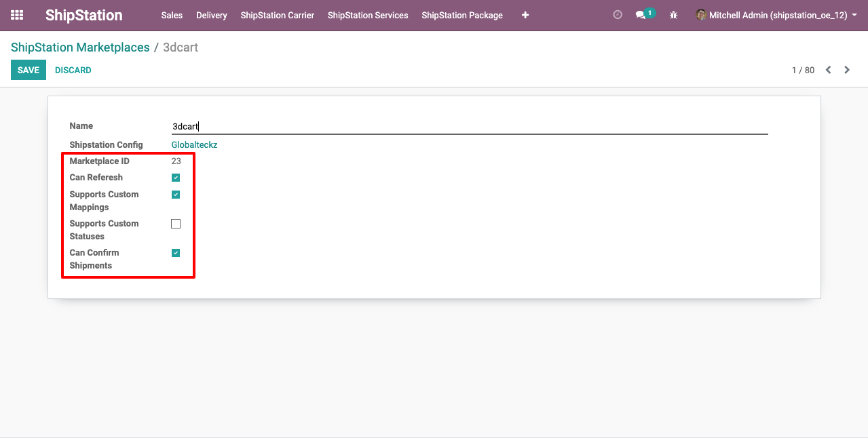
Task: Open the developer tools bug icon
Action: (673, 15)
